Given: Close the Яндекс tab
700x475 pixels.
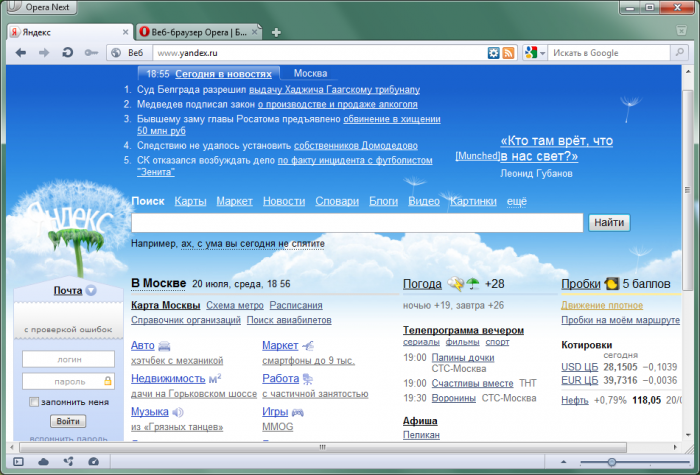Looking at the screenshot, I should coord(125,32).
